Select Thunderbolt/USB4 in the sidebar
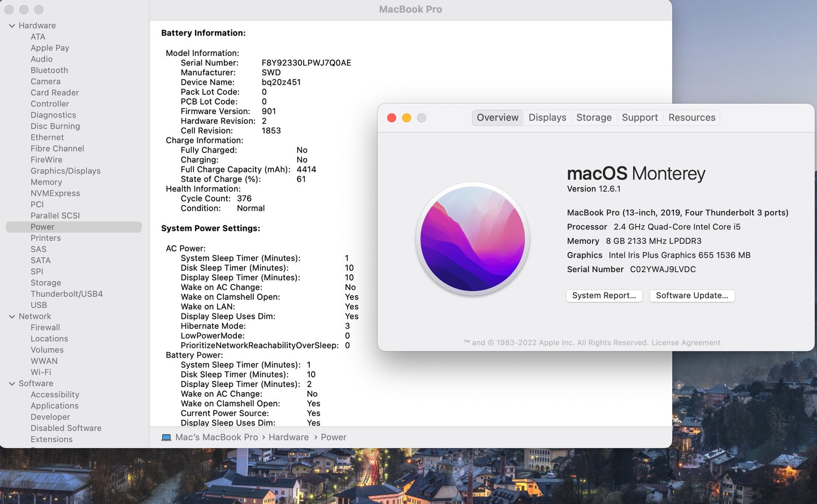This screenshot has width=817, height=504. pos(67,294)
